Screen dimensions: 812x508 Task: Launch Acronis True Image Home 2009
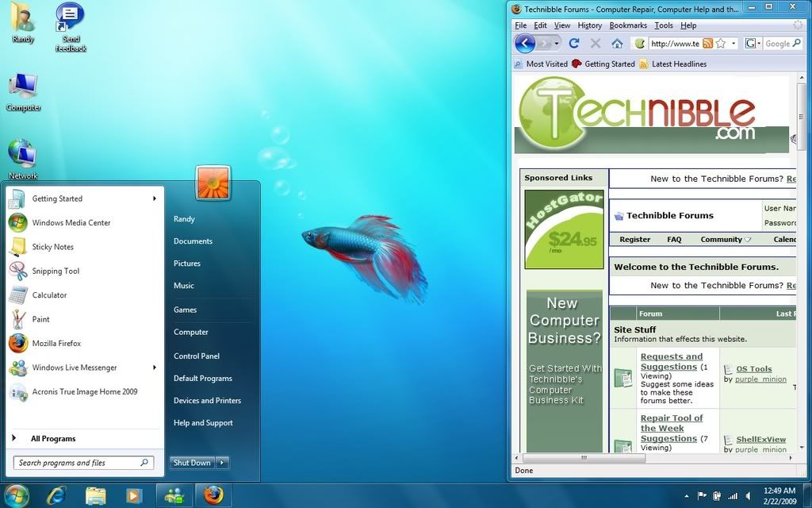click(x=85, y=392)
